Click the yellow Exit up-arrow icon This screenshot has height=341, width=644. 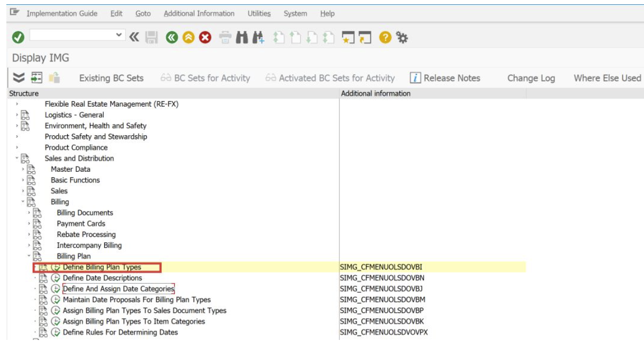[x=188, y=38]
